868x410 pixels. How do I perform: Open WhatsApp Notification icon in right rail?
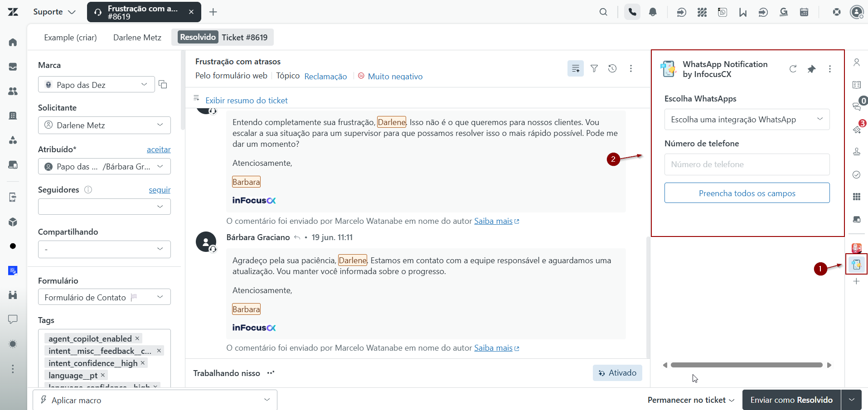(857, 265)
